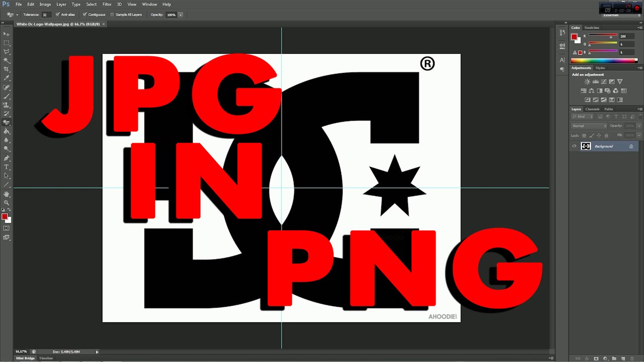Image resolution: width=644 pixels, height=362 pixels.
Task: Open the tool preset picker dropdown
Action: pos(13,15)
